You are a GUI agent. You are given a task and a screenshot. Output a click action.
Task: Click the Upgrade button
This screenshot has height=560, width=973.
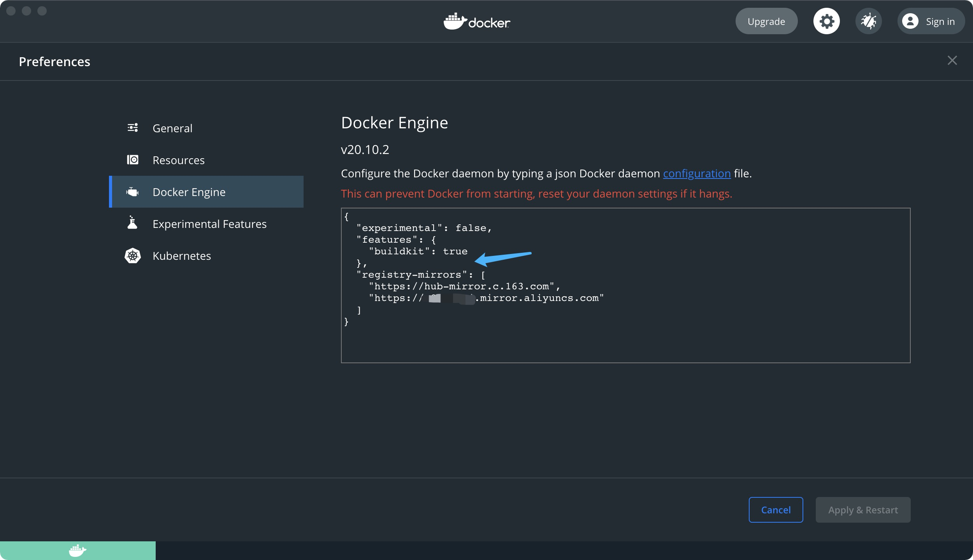(x=766, y=21)
